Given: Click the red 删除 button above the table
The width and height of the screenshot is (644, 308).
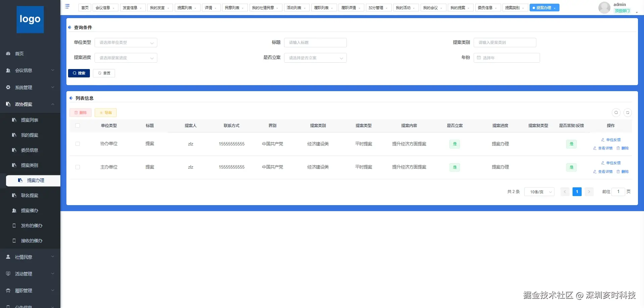Looking at the screenshot, I should pyautogui.click(x=80, y=113).
